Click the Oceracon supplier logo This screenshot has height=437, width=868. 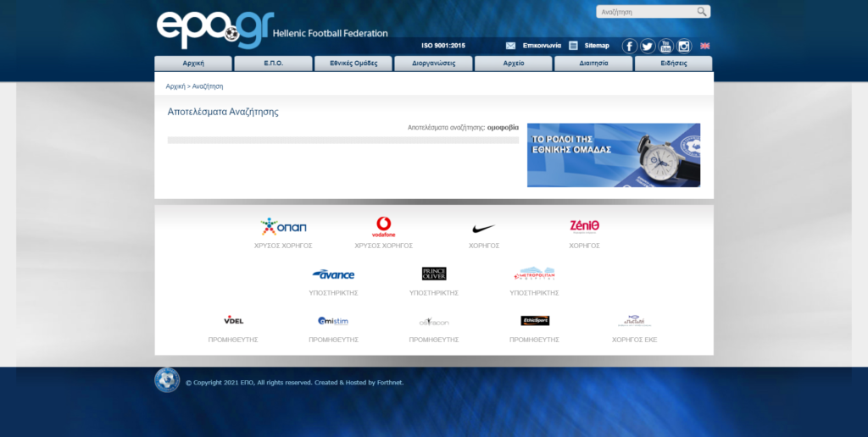[434, 321]
